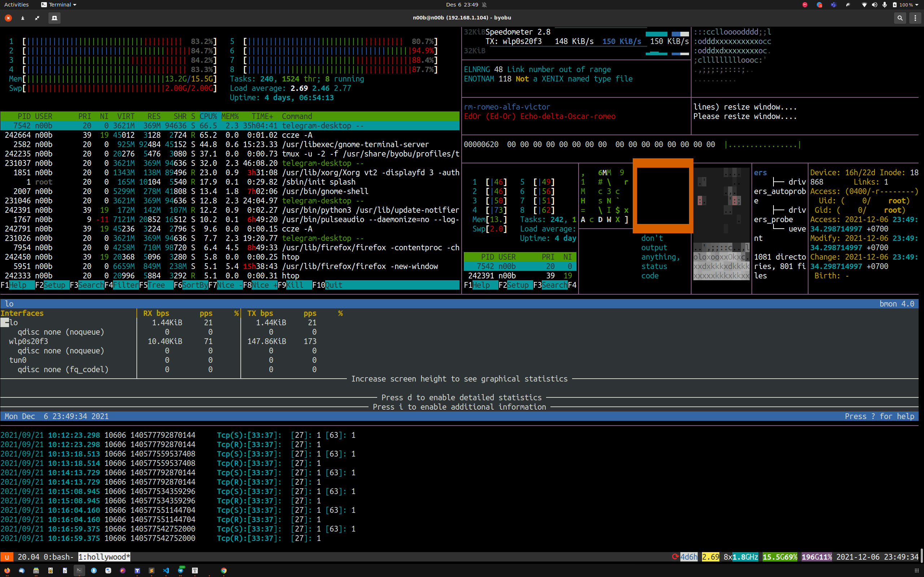Toggle the microphone icon in the tray
This screenshot has height=577, width=924.
pos(884,5)
